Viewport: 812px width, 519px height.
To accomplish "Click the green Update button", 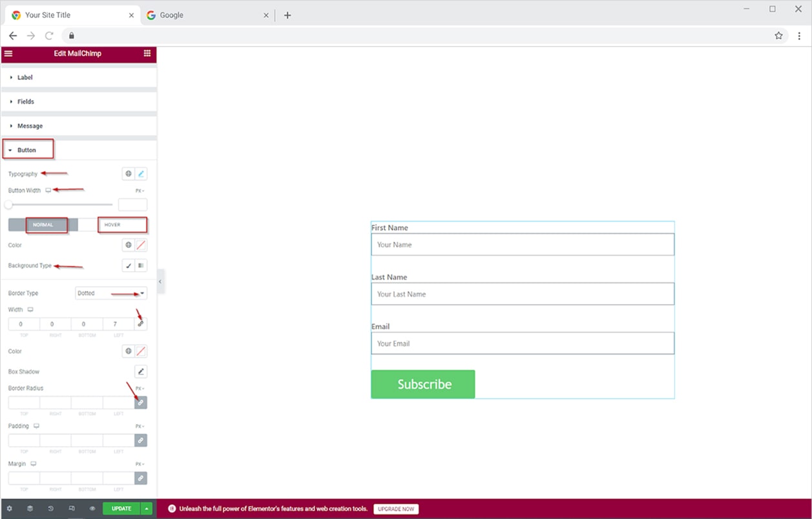I will (x=121, y=509).
